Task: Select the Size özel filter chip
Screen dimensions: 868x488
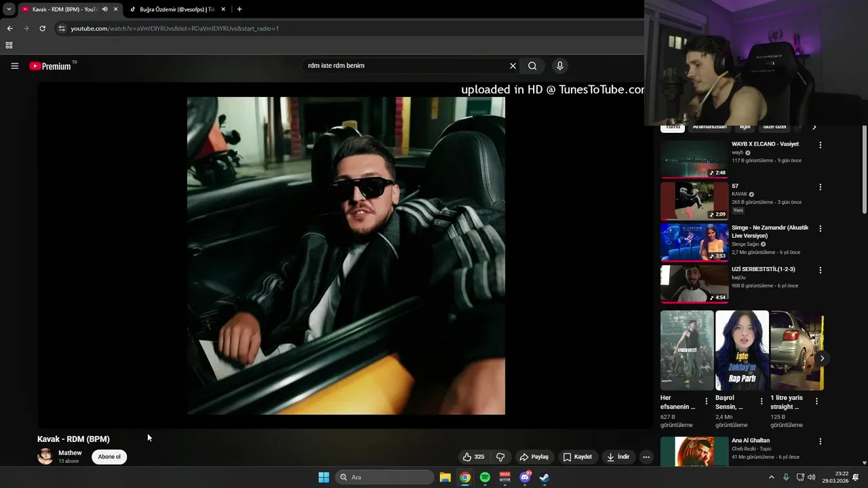Action: (774, 127)
